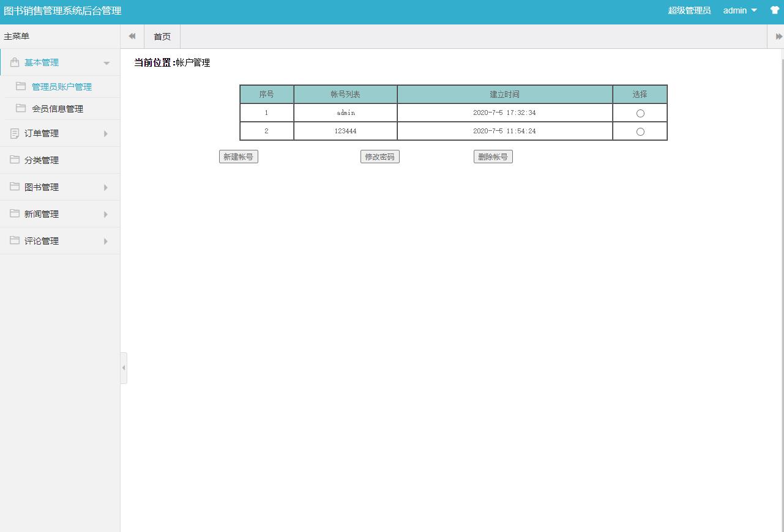Click the handbag icon beside 基本管理
This screenshot has height=532, width=784.
[x=13, y=62]
